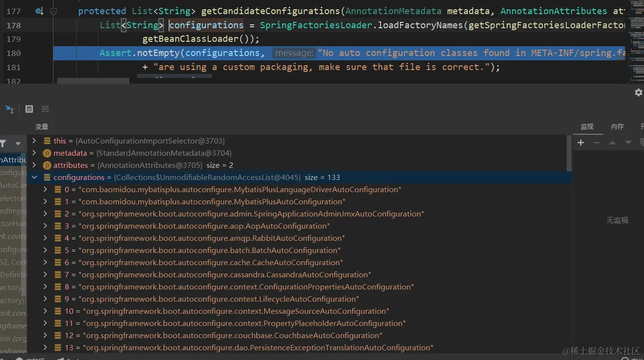644x360 pixels.
Task: Expand entry 2 SpringApplicationAdminJmxAutoConfiguration
Action: click(x=45, y=214)
